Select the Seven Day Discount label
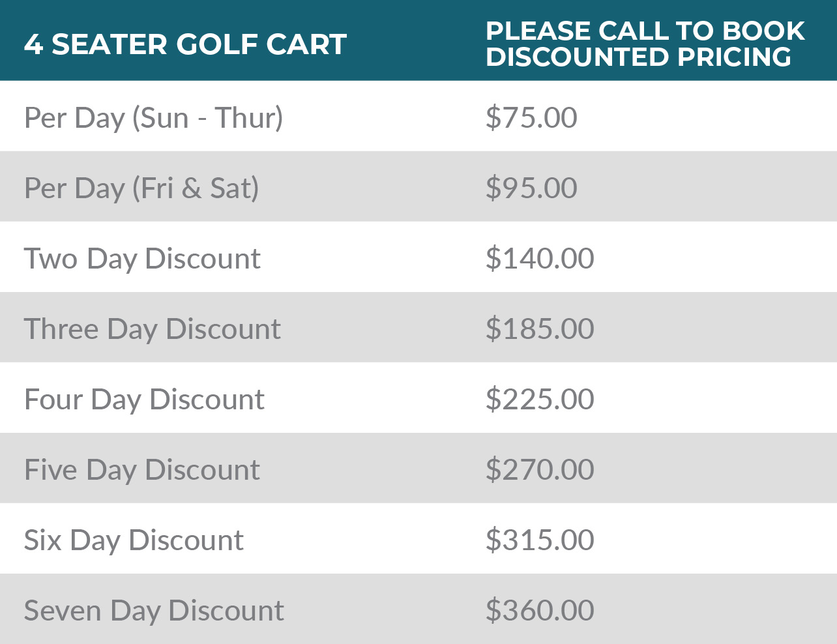837x644 pixels. (154, 611)
